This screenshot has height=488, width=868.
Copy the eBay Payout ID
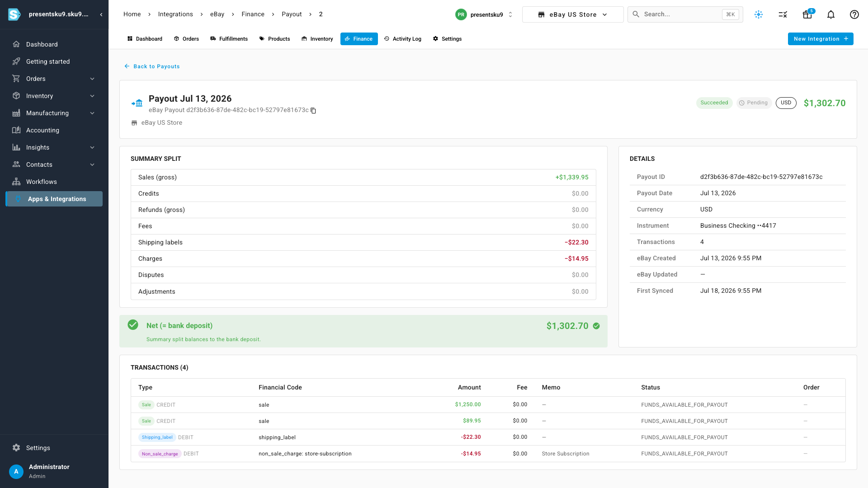313,111
